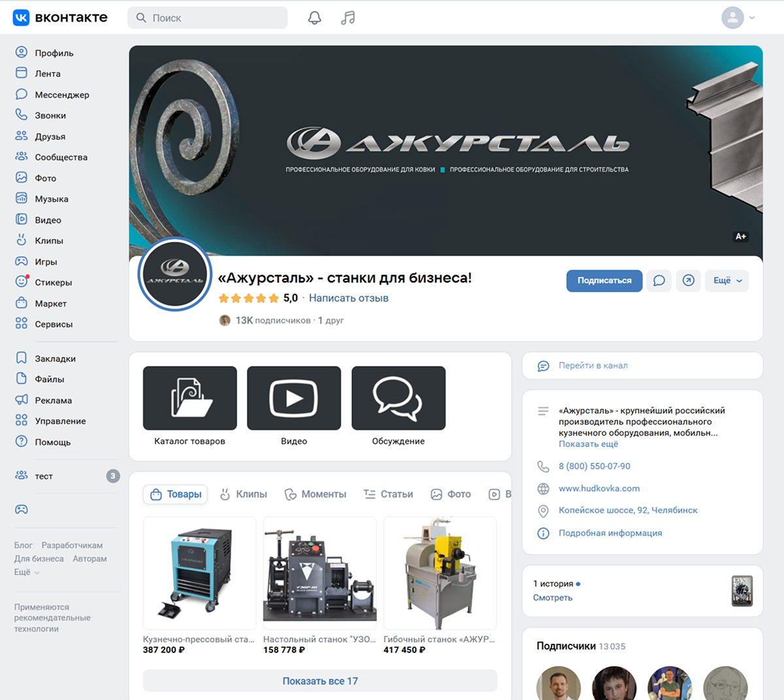Open the story thumbnail preview
The width and height of the screenshot is (784, 700).
(x=742, y=591)
